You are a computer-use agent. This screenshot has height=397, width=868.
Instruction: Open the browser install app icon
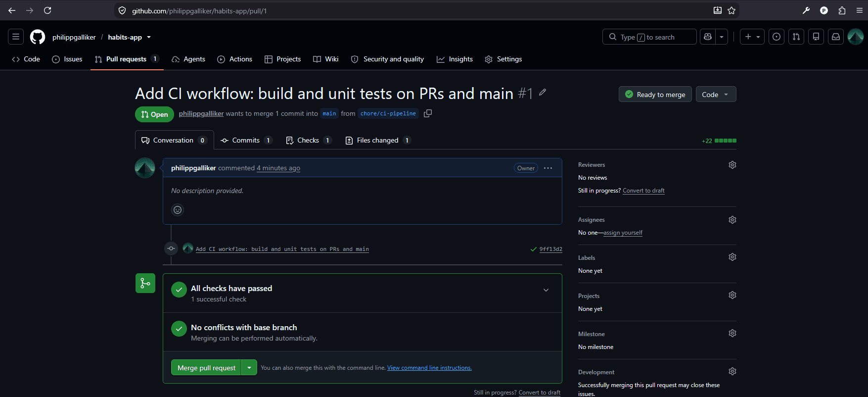[717, 10]
